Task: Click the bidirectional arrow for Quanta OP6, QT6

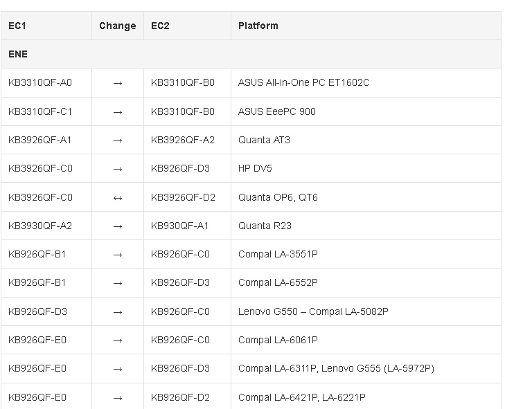Action: coord(118,198)
